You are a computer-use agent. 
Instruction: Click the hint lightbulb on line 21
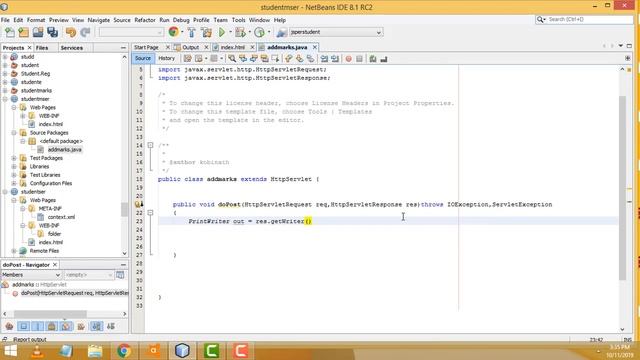pyautogui.click(x=139, y=204)
